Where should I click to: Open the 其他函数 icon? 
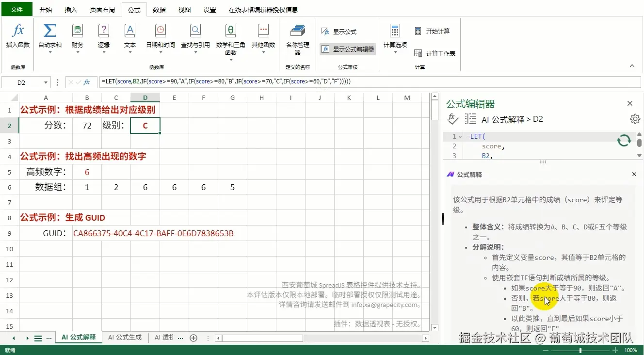(x=263, y=31)
